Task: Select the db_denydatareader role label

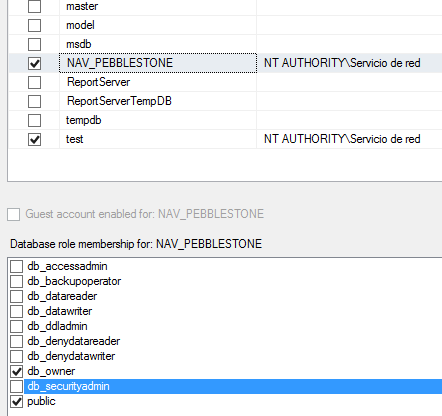Action: coord(74,341)
